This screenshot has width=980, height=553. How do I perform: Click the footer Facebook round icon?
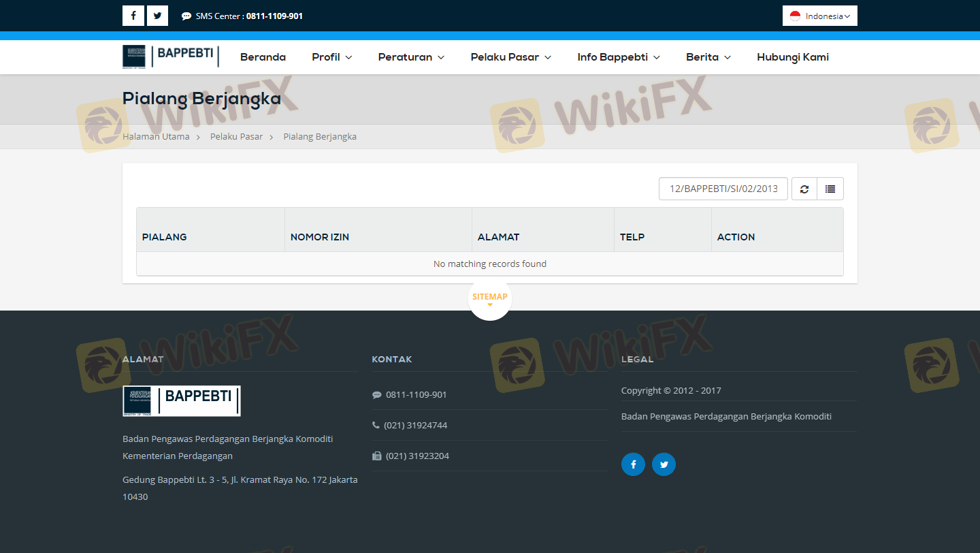pyautogui.click(x=633, y=464)
